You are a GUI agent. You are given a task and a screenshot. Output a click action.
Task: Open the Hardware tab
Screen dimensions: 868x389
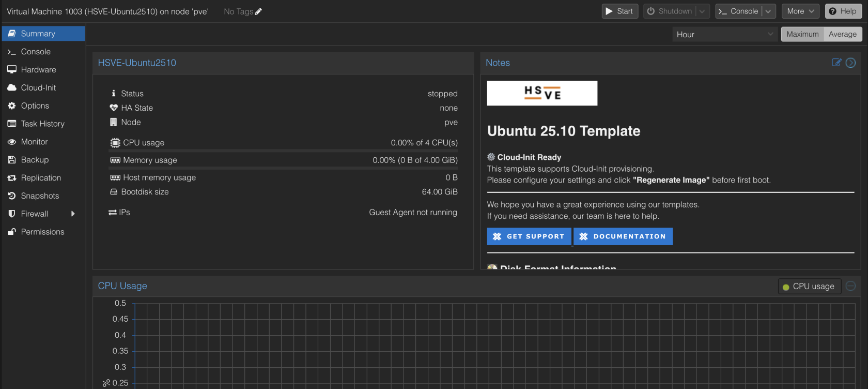(43, 69)
